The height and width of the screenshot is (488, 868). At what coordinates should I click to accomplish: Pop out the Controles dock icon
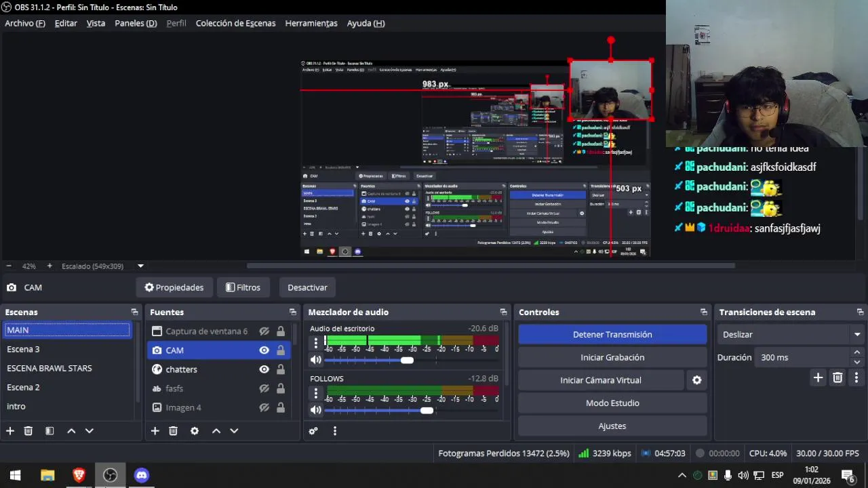pos(704,312)
